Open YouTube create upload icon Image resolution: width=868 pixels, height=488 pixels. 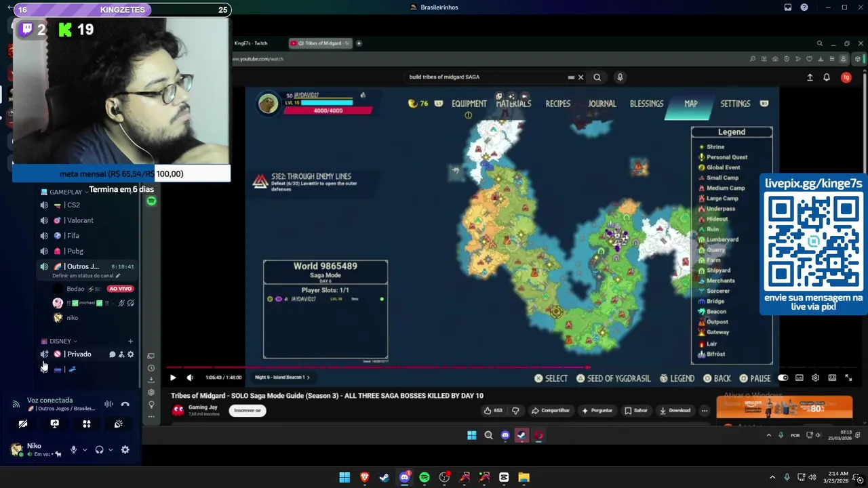pos(810,77)
